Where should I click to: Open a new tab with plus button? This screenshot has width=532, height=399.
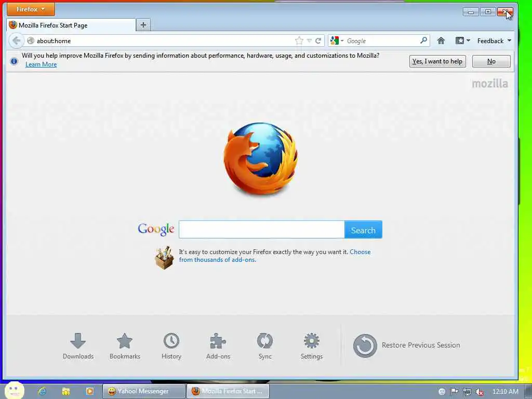coord(143,25)
